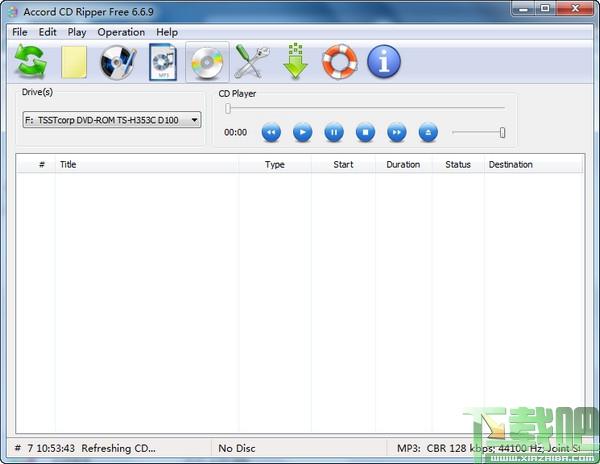Click the MP3 file icon
The width and height of the screenshot is (600, 464).
click(x=162, y=63)
